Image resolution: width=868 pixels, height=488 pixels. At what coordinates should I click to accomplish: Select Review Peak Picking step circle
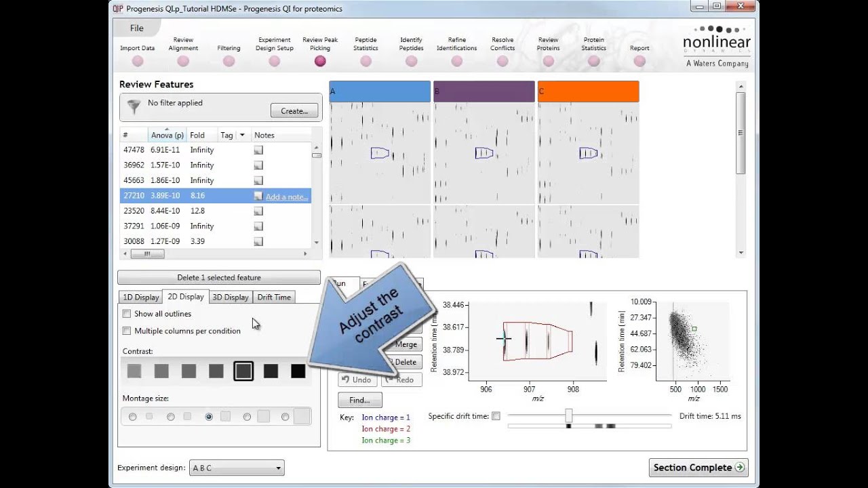(x=320, y=61)
